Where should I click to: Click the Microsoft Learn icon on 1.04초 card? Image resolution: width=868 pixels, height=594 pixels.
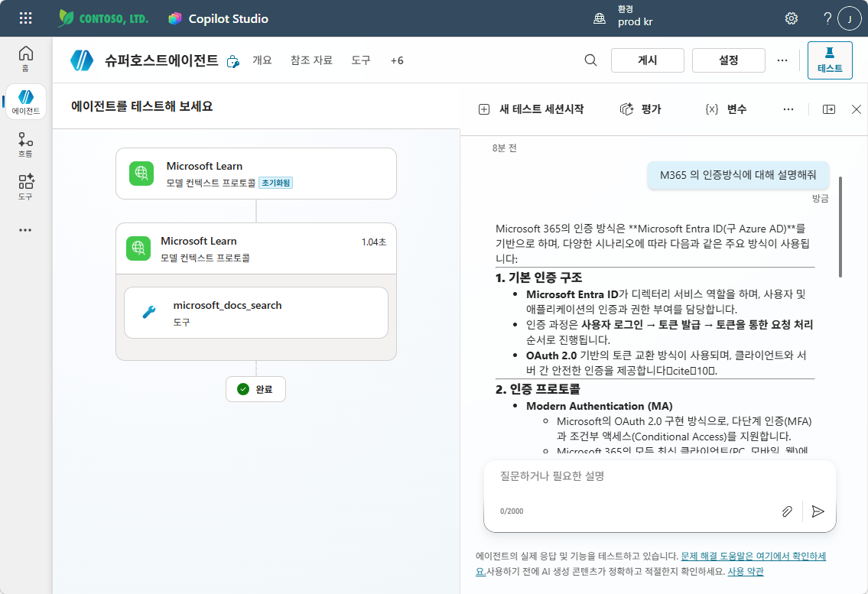click(138, 248)
